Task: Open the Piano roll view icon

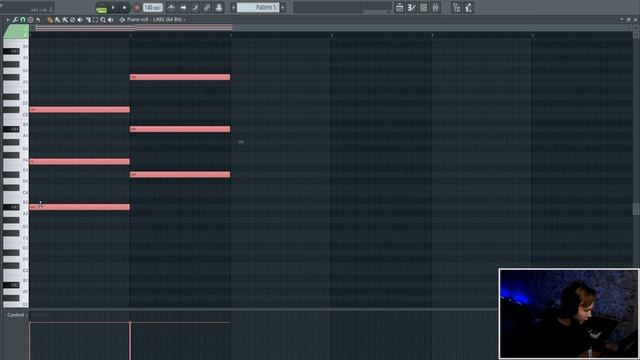Action: [x=411, y=7]
